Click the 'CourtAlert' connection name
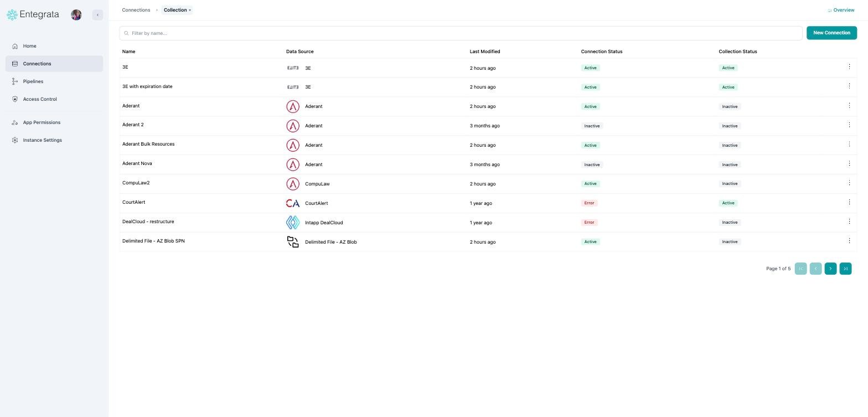This screenshot has width=868, height=417. [x=133, y=202]
